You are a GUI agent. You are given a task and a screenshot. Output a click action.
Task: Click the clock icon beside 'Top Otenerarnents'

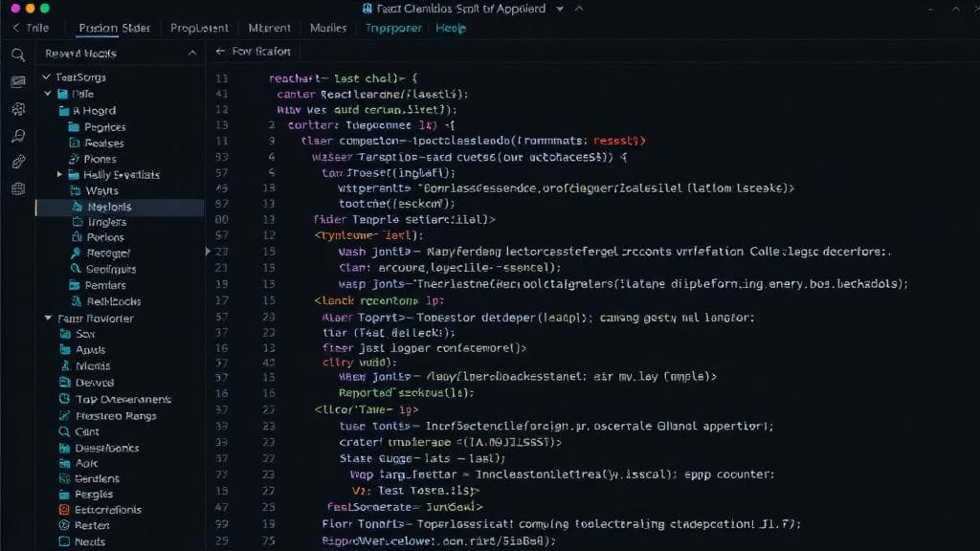tap(63, 399)
